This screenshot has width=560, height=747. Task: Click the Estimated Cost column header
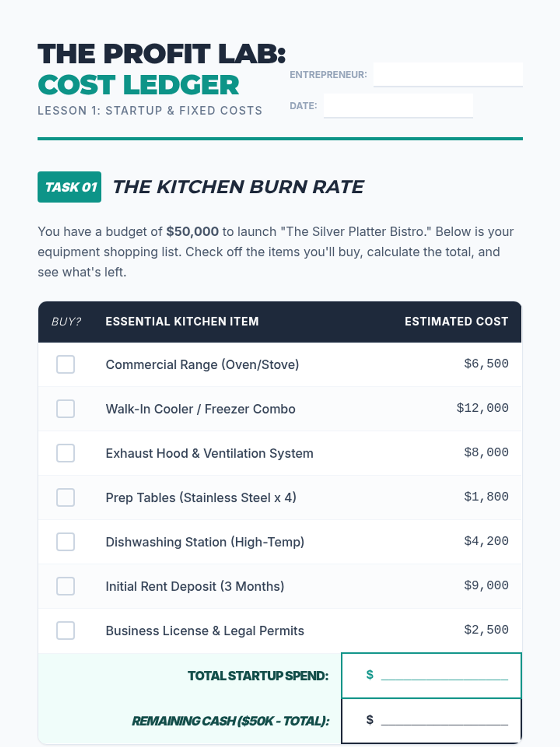456,321
